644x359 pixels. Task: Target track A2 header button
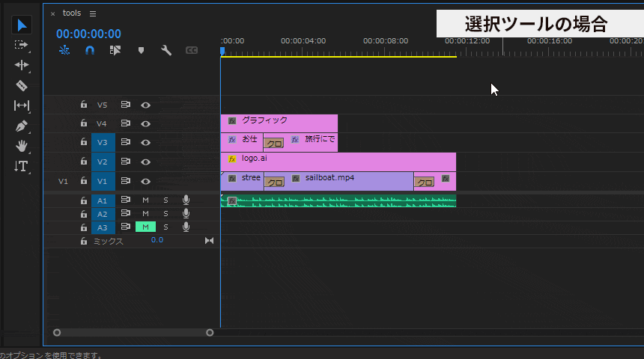[103, 214]
